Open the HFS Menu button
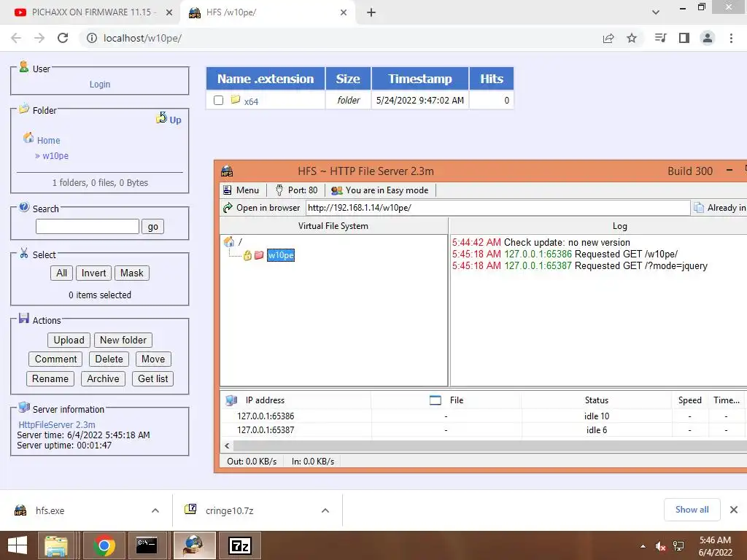 [x=241, y=190]
